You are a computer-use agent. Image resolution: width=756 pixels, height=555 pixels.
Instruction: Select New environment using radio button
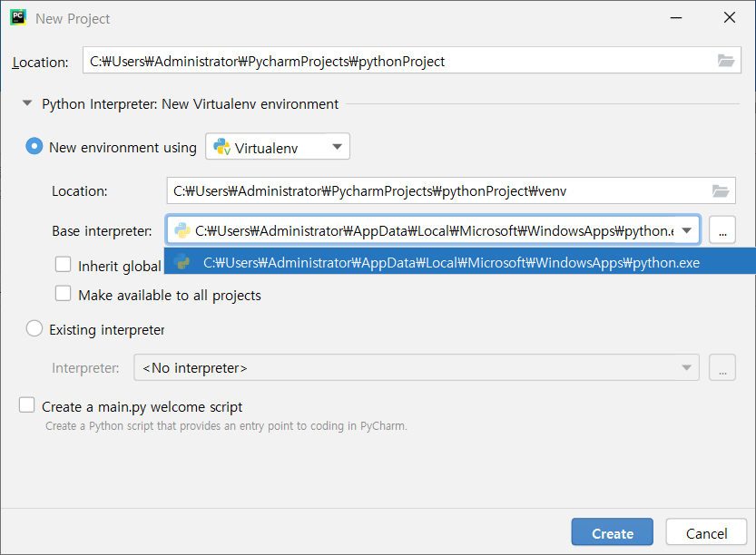[x=34, y=146]
